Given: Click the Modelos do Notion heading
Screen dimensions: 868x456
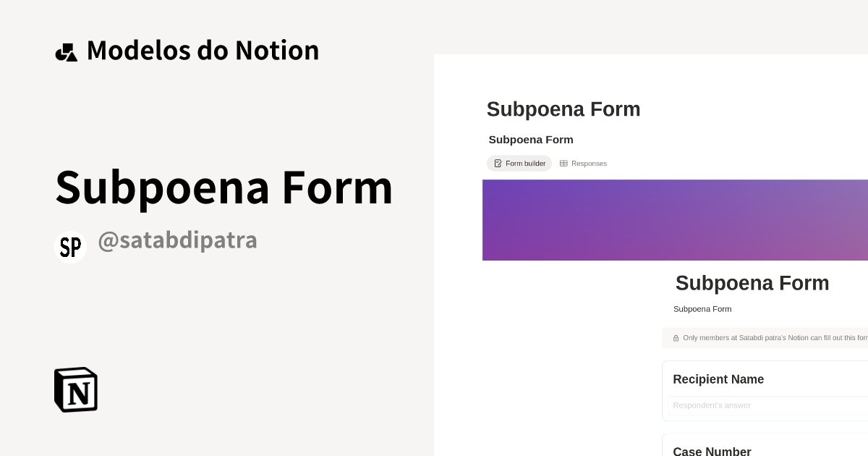Looking at the screenshot, I should 203,51.
